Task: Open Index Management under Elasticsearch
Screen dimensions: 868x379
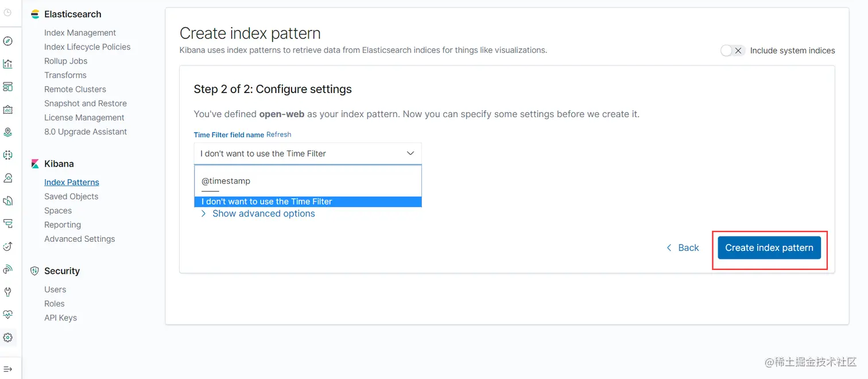Action: [80, 33]
